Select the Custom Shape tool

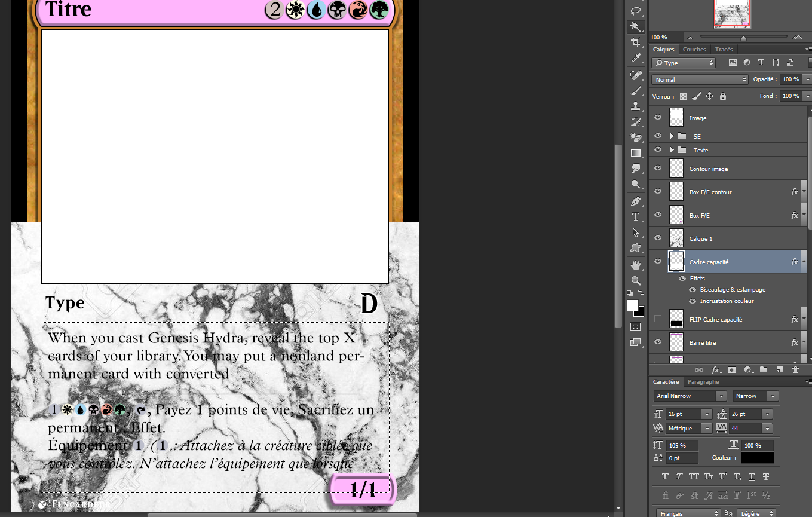click(x=636, y=247)
